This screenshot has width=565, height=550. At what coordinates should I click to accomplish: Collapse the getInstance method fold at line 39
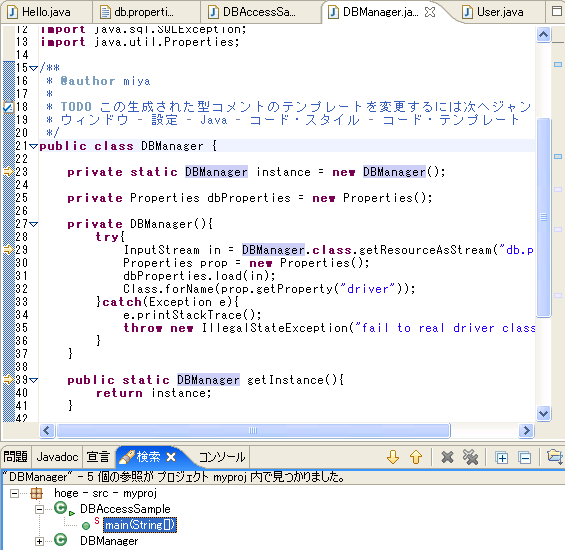point(34,380)
